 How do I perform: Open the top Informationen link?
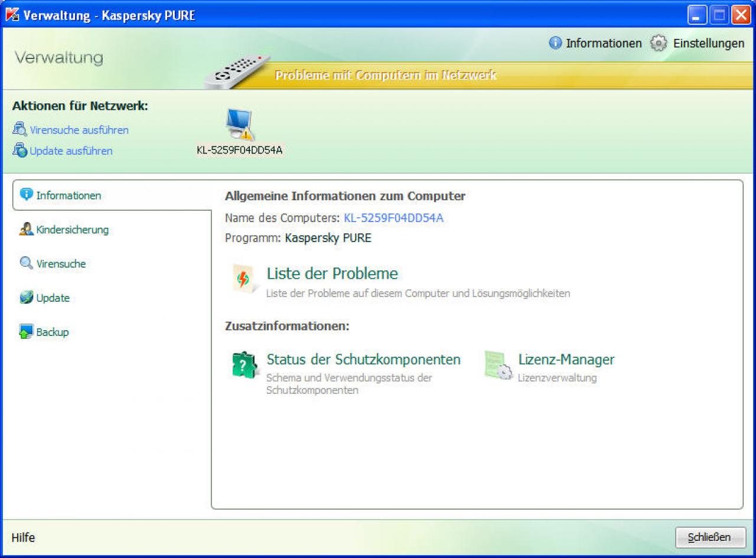point(604,43)
